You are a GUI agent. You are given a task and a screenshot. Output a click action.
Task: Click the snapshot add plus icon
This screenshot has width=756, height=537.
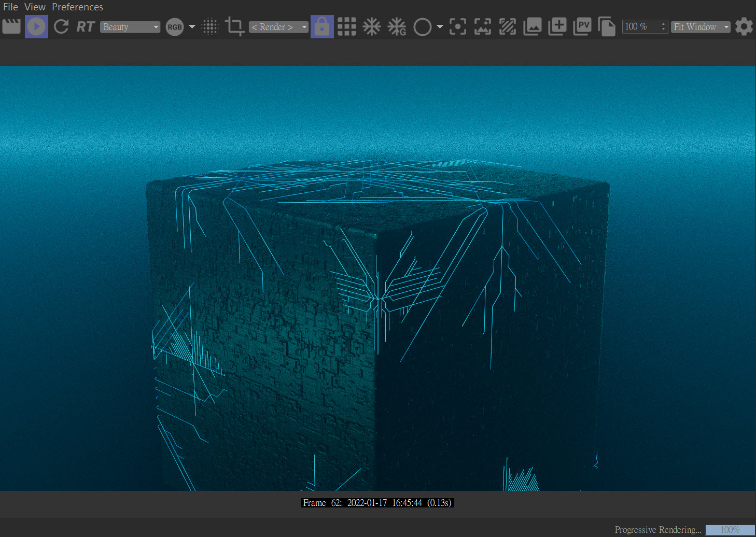click(x=557, y=26)
